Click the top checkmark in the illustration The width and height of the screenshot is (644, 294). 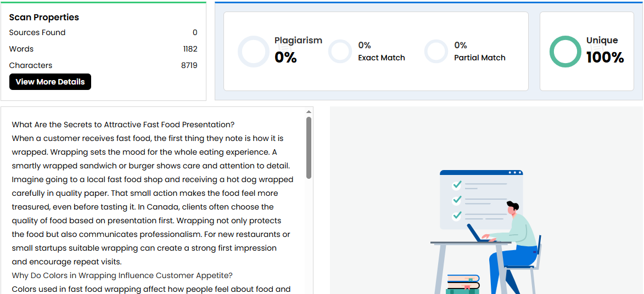point(457,185)
